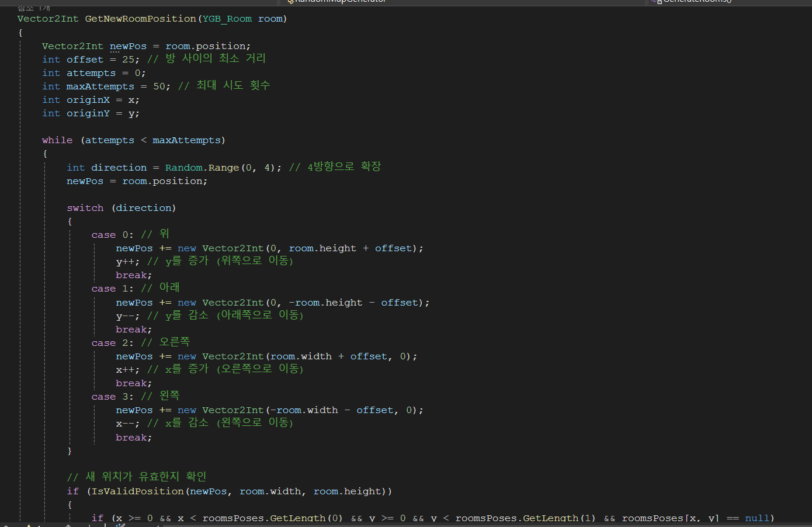Click the 'y--;' statement
This screenshot has height=527, width=812.
tap(128, 316)
